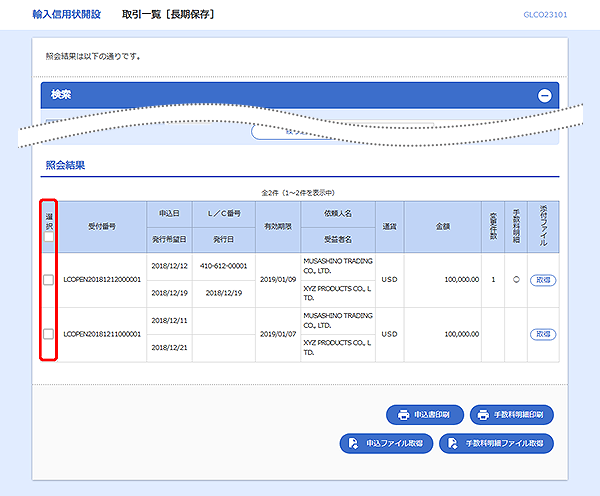The width and height of the screenshot is (600, 496).
Task: Select checkbox for LCOPEN20181211000001 row
Action: pyautogui.click(x=49, y=334)
